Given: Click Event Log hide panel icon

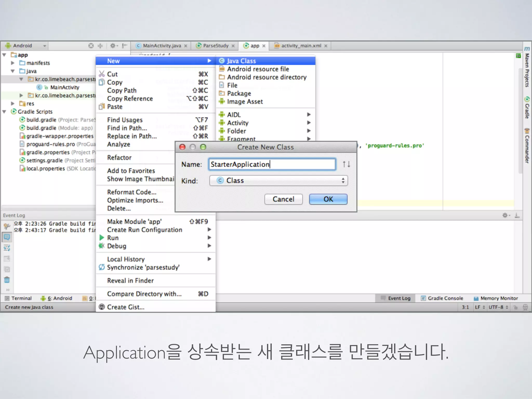Looking at the screenshot, I should click(x=517, y=215).
